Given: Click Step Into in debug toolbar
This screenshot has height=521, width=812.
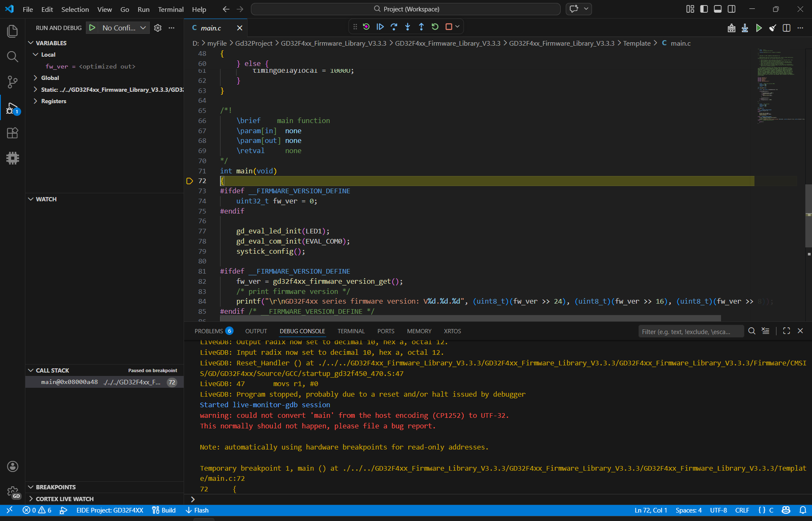Looking at the screenshot, I should [x=407, y=27].
